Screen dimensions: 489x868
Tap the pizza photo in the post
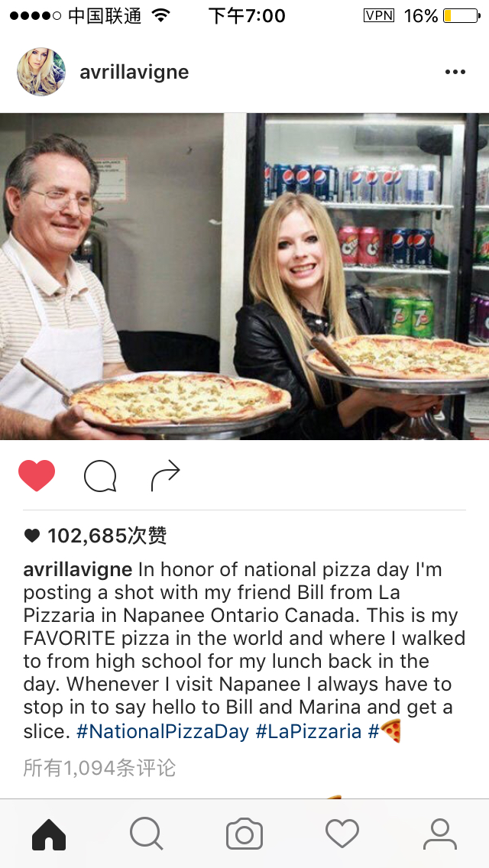pos(244,277)
